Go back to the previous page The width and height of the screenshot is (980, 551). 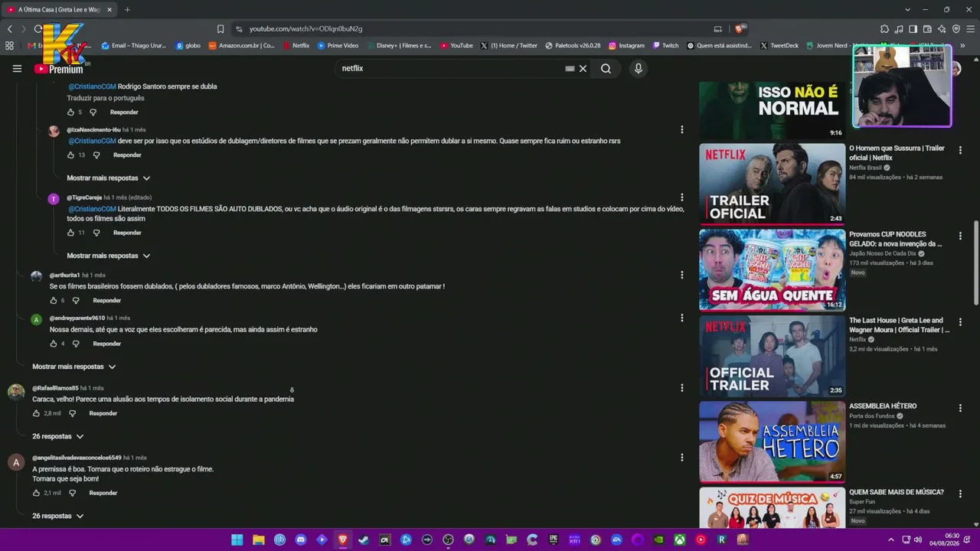click(x=10, y=29)
